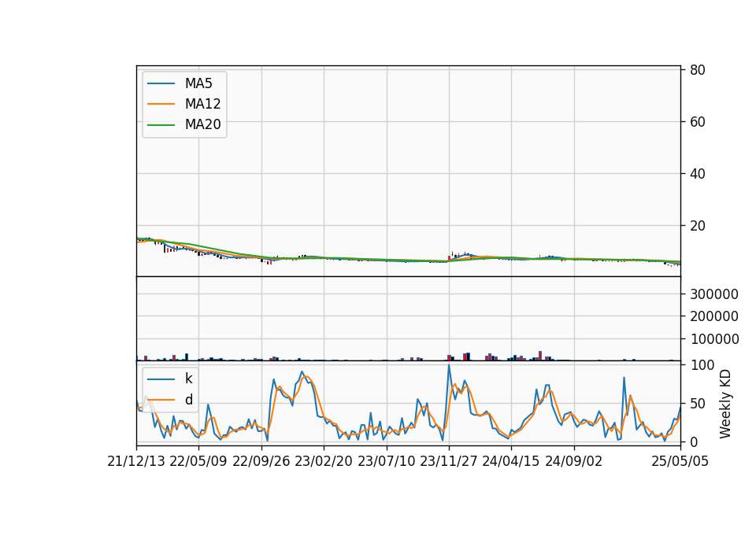Click the 25/05/05 date tick label
Viewport: 756px width, 543px height.
tap(680, 462)
